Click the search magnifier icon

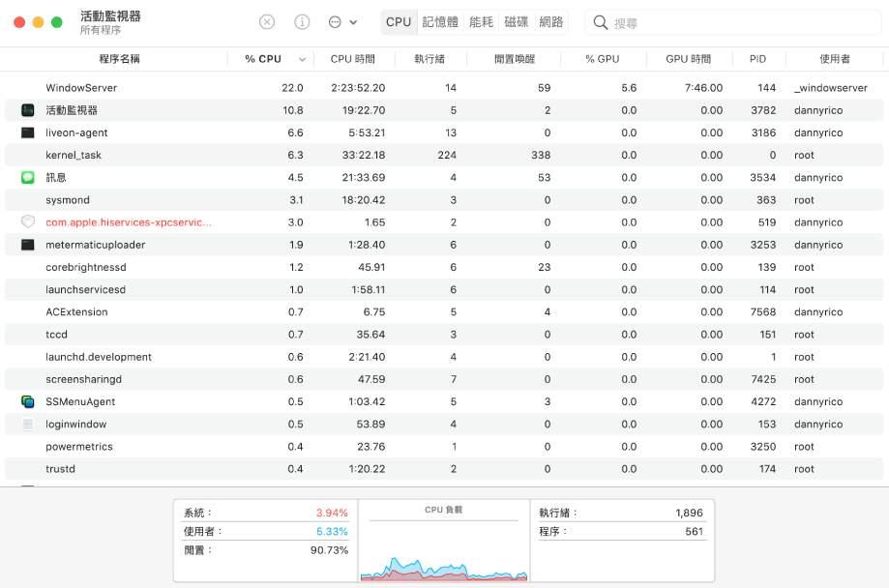click(600, 22)
